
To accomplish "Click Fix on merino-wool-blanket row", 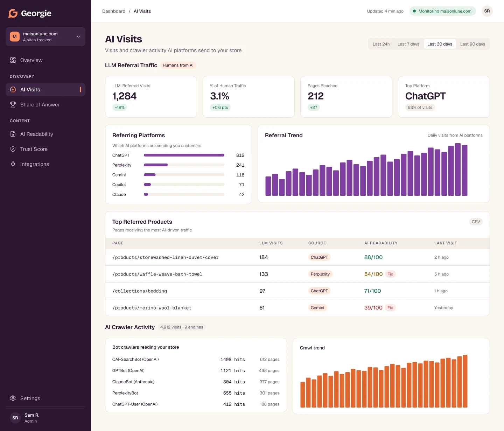I will 390,308.
